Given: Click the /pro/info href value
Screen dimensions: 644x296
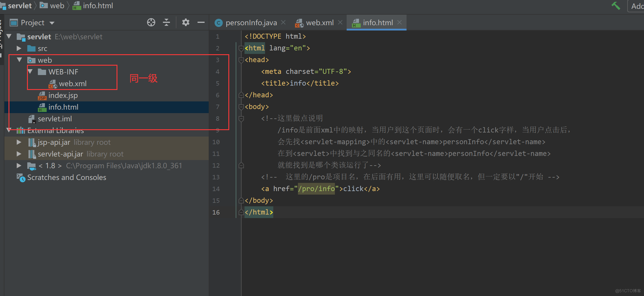Looking at the screenshot, I should (316, 188).
